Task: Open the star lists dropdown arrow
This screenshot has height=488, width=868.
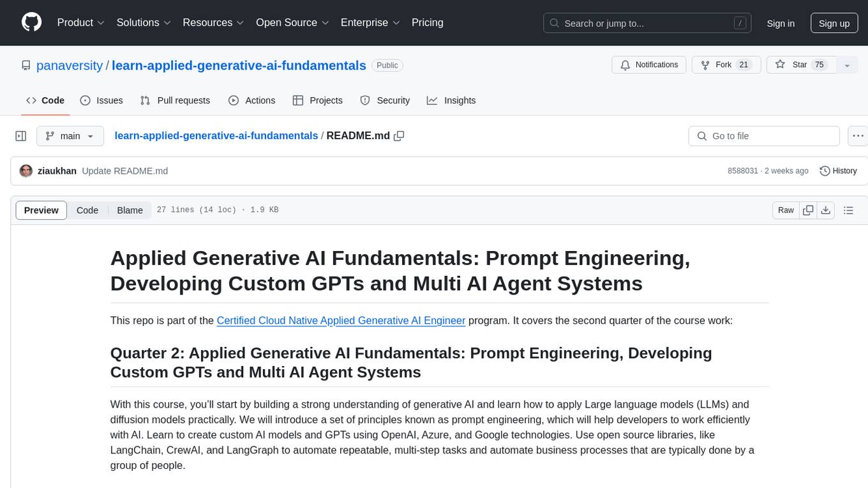Action: pyautogui.click(x=847, y=65)
